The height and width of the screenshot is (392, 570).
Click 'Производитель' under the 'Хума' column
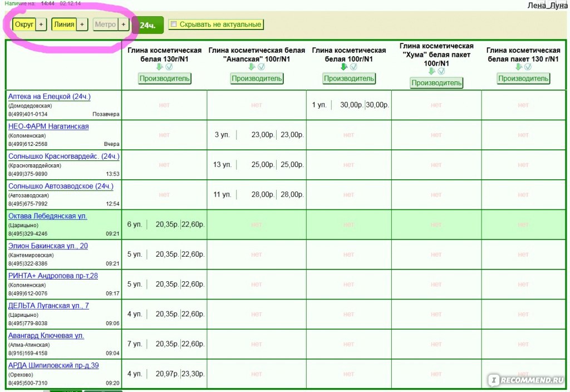pyautogui.click(x=436, y=83)
